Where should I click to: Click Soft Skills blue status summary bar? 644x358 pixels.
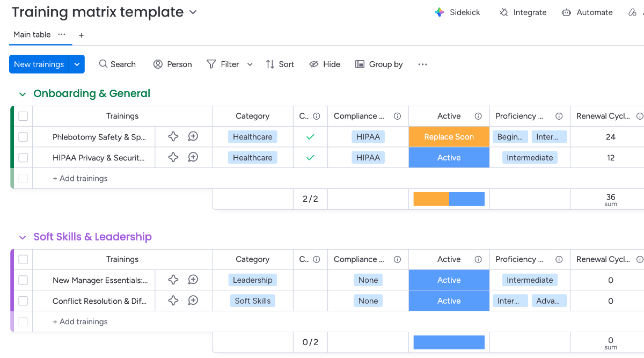(449, 342)
